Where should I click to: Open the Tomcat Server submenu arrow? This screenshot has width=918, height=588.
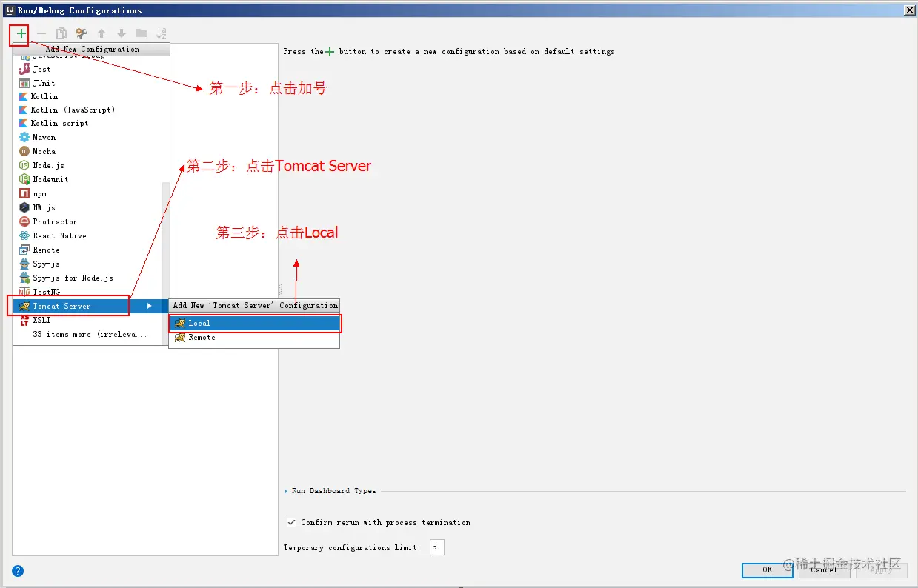[150, 306]
